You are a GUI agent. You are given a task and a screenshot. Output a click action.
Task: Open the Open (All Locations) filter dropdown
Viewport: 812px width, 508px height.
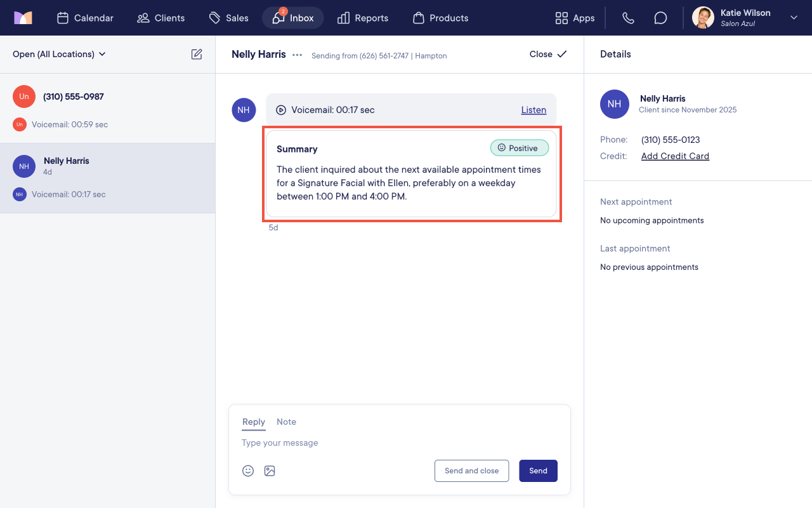coord(60,54)
